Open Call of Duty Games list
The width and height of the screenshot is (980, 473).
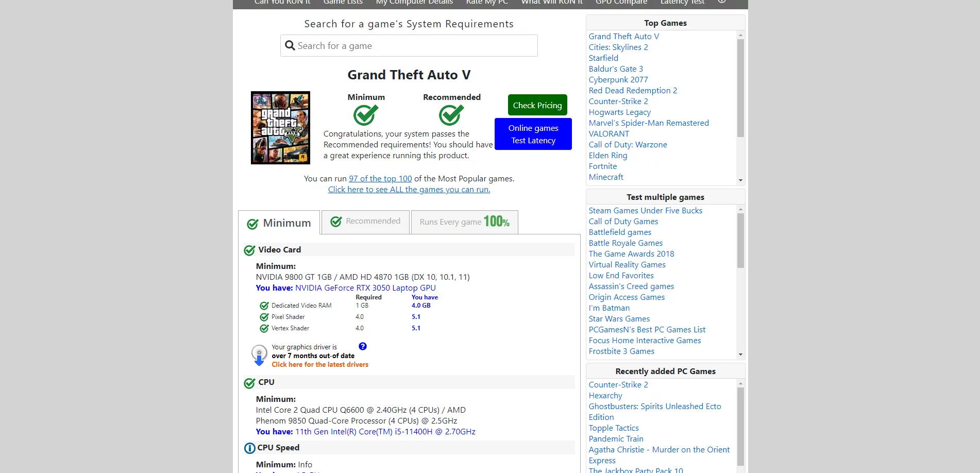coord(623,222)
